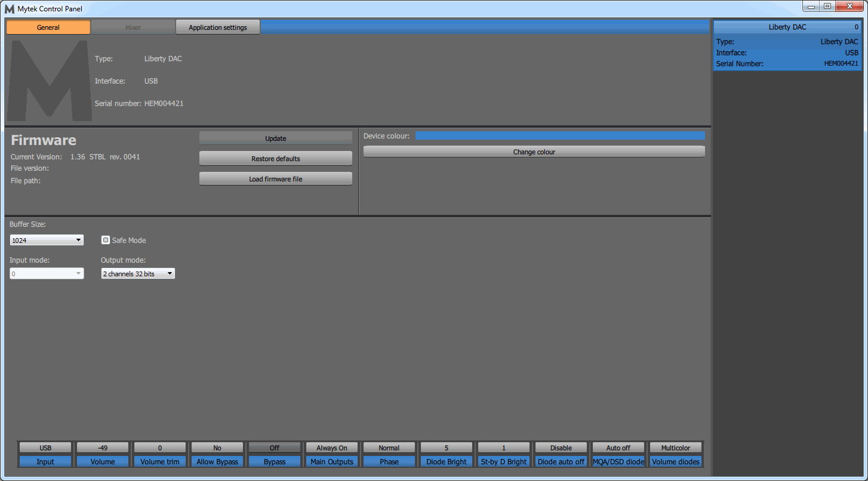Click the Restore defaults button
The image size is (868, 481).
click(276, 159)
